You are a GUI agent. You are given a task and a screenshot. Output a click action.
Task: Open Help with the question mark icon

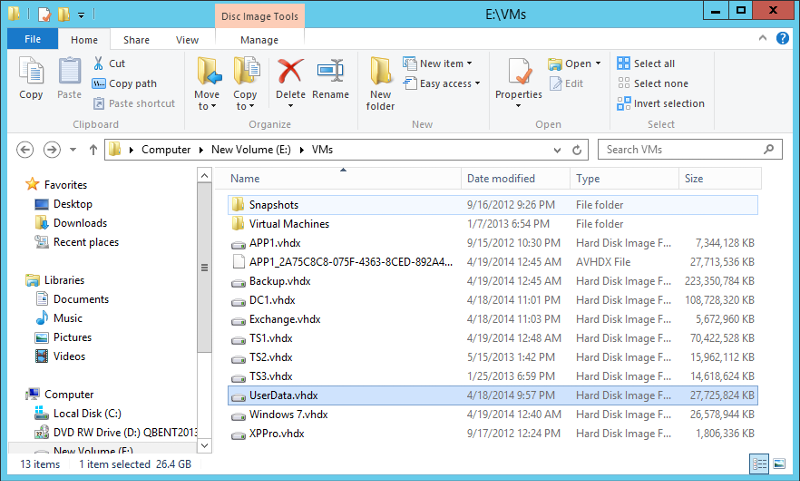click(783, 38)
